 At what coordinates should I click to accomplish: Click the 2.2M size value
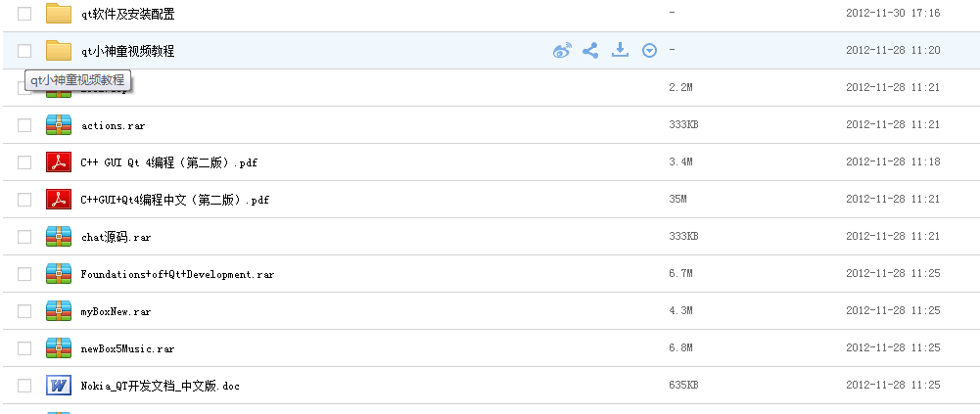(x=680, y=87)
